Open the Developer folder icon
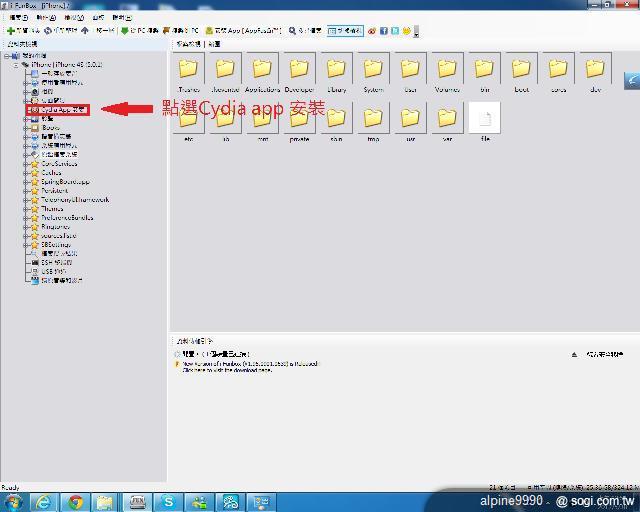Image resolution: width=640 pixels, height=512 pixels. 299,68
